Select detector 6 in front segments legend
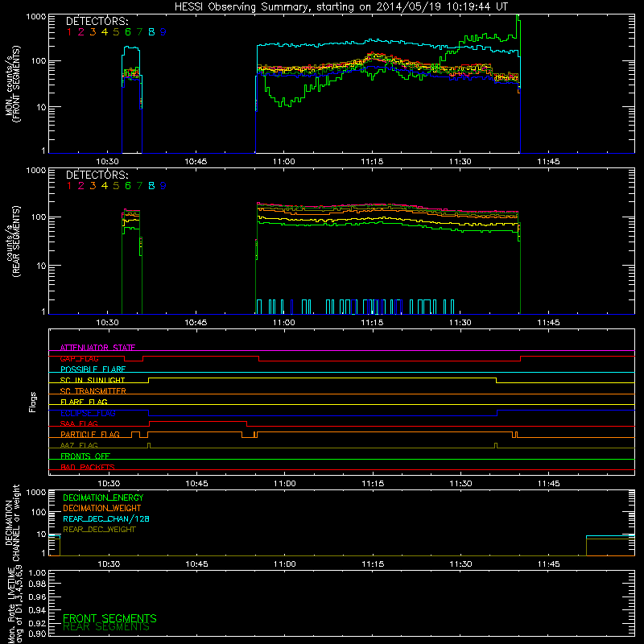This screenshot has height=644, width=644. 128,32
